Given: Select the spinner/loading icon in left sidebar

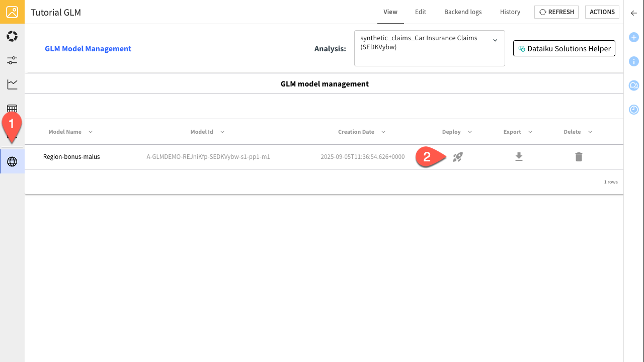Looking at the screenshot, I should (x=12, y=36).
